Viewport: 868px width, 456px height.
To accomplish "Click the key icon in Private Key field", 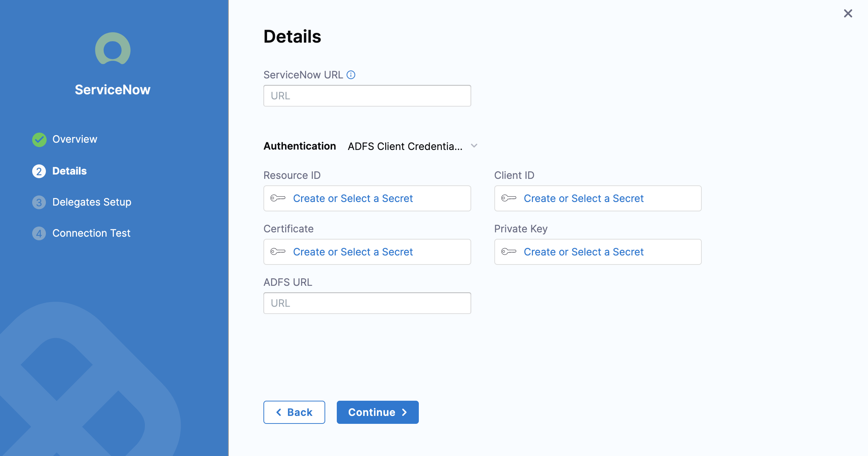I will [508, 251].
